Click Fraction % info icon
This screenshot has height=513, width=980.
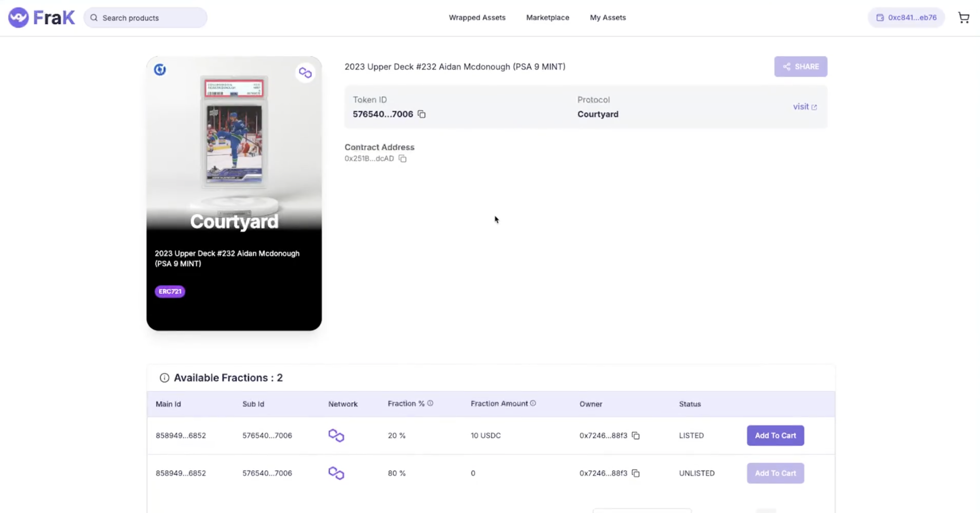430,403
